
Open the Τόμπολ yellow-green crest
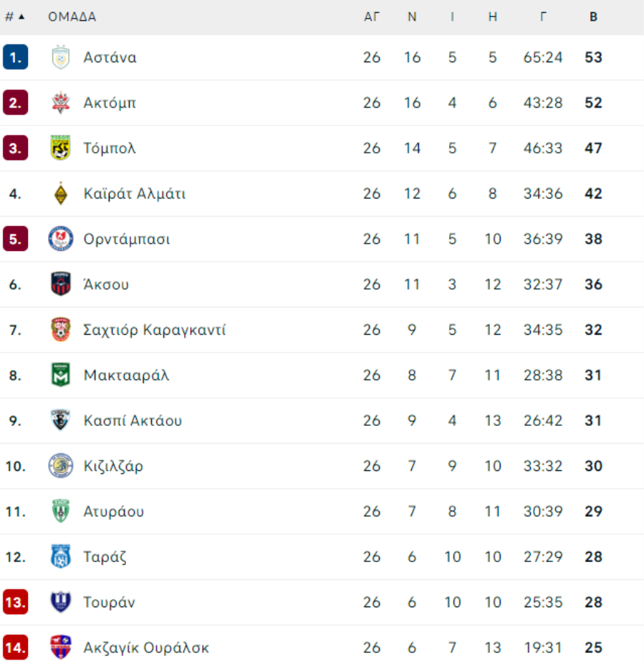pyautogui.click(x=61, y=148)
